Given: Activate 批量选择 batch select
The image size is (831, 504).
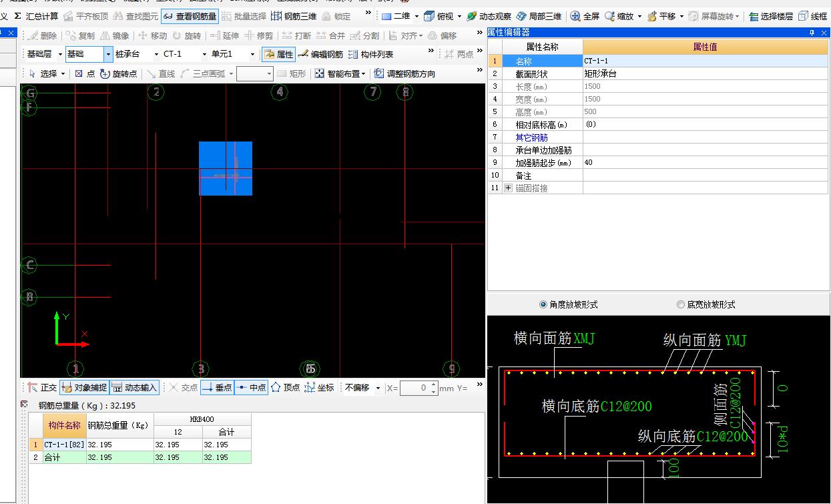Looking at the screenshot, I should pyautogui.click(x=244, y=16).
